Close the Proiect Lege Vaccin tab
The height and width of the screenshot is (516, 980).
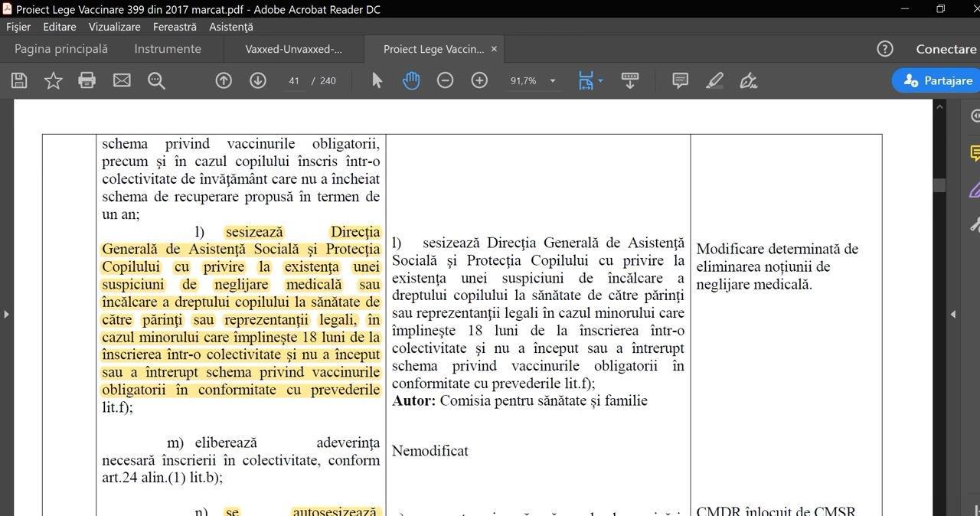point(494,49)
